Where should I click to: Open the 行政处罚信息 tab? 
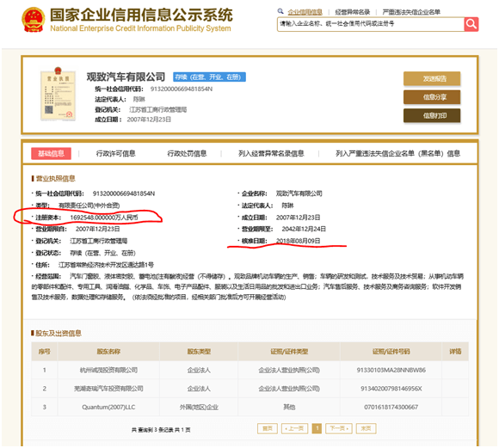pyautogui.click(x=188, y=153)
